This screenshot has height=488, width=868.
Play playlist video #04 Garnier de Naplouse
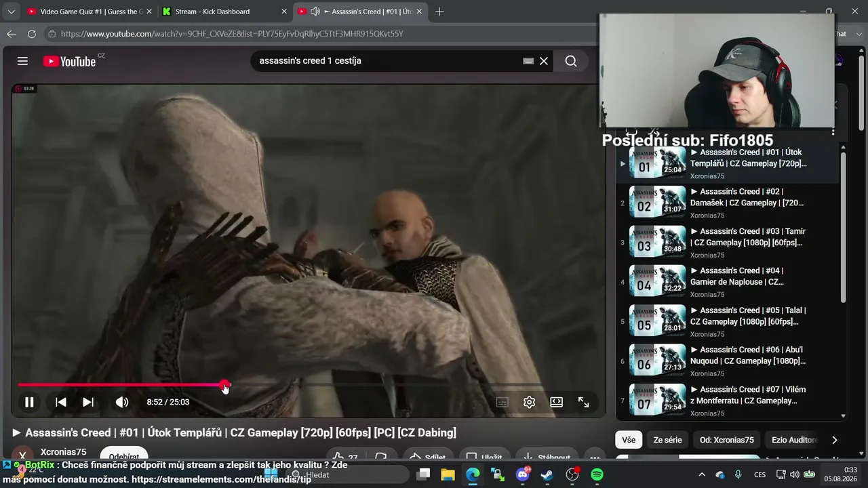(x=728, y=282)
